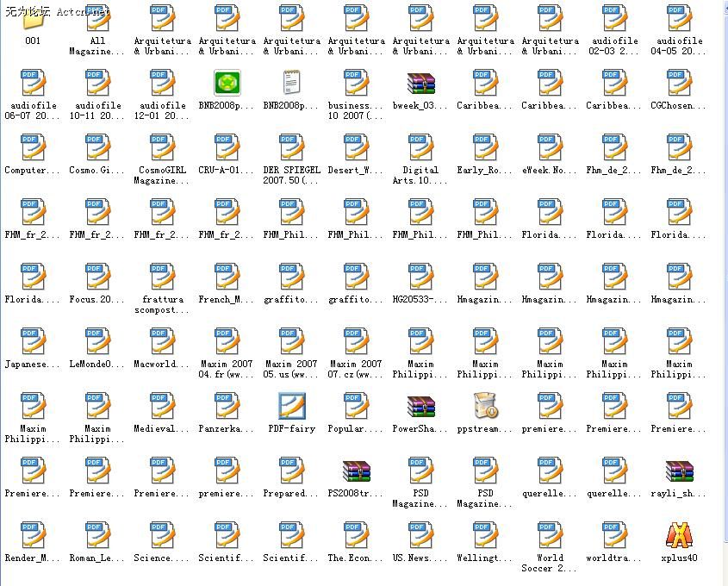Click the 'Panzerka...' file name

point(227,428)
